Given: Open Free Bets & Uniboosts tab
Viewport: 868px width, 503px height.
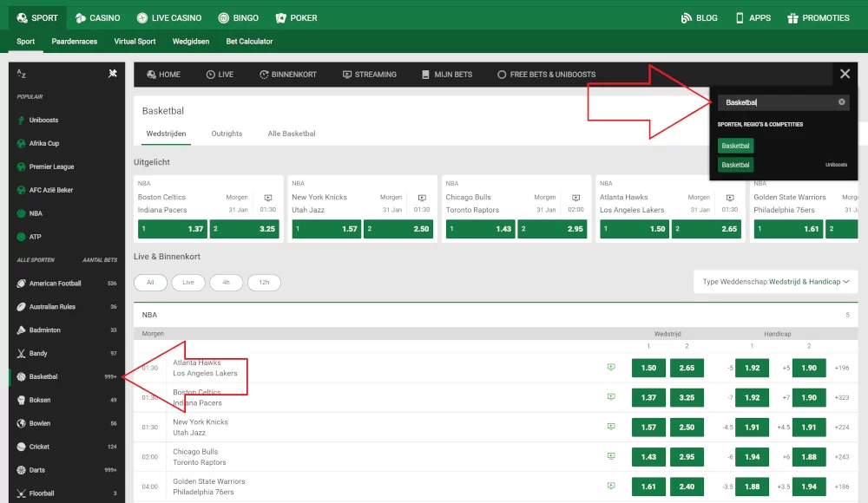Looking at the screenshot, I should (546, 75).
